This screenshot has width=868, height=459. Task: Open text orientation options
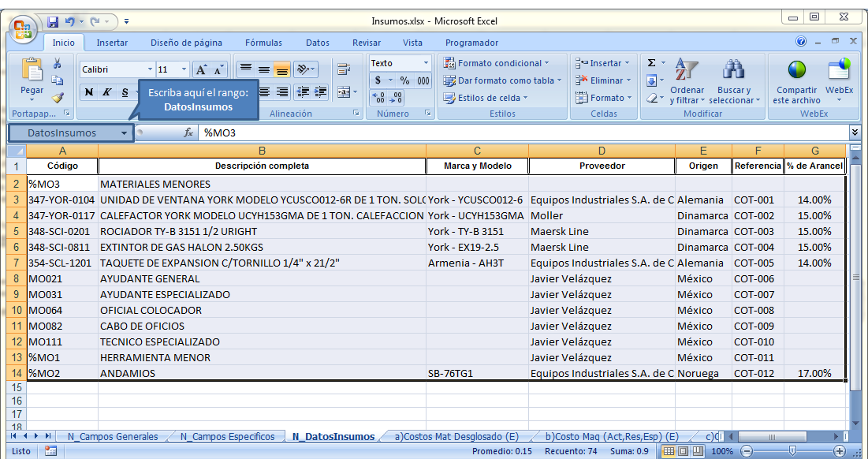tap(305, 69)
